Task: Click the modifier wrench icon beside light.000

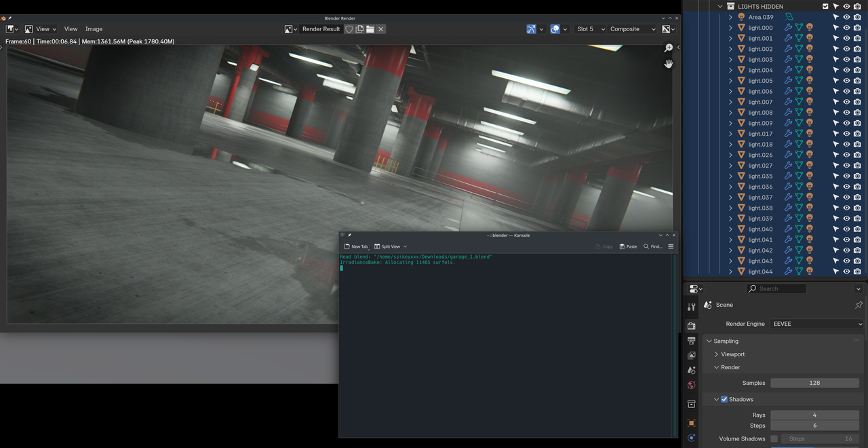Action: pyautogui.click(x=788, y=27)
